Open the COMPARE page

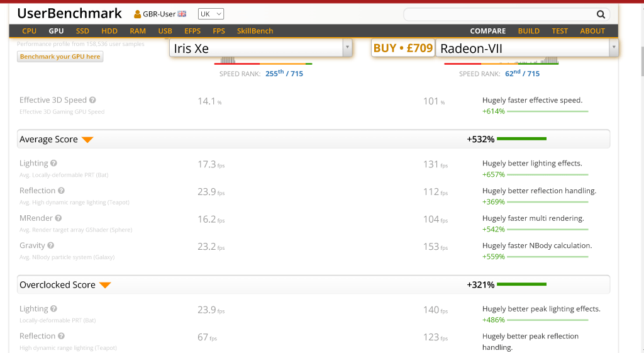(488, 31)
